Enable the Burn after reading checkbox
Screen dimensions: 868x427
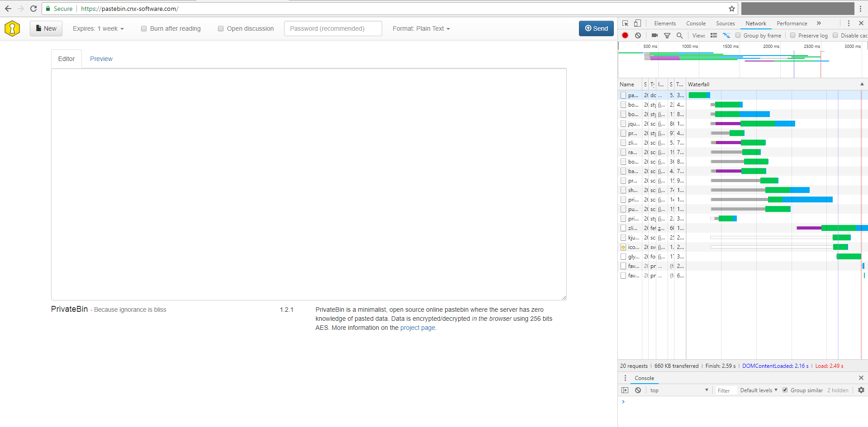(x=144, y=28)
